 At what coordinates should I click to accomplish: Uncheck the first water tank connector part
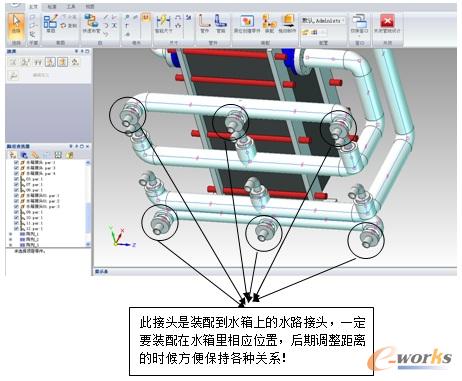click(x=16, y=163)
